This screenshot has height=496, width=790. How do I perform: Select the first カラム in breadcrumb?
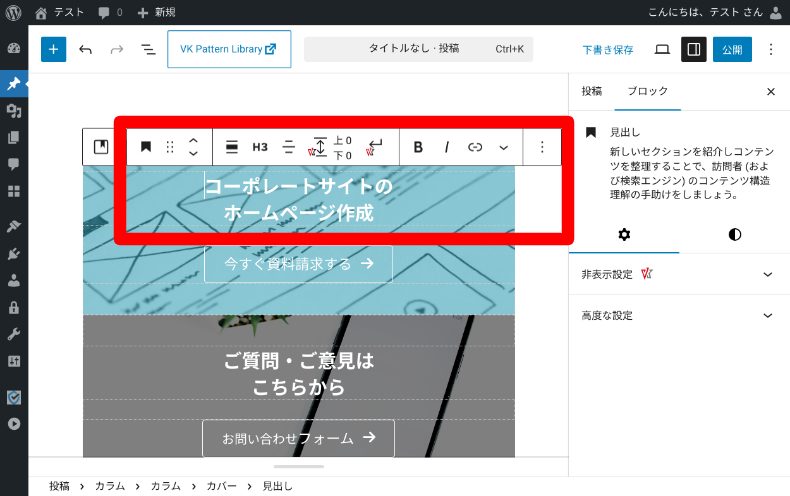click(x=110, y=486)
